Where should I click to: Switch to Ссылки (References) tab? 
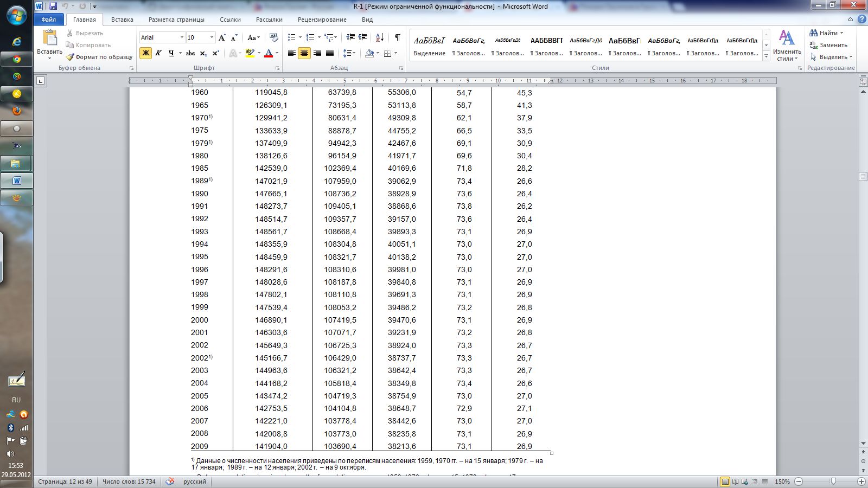[230, 20]
